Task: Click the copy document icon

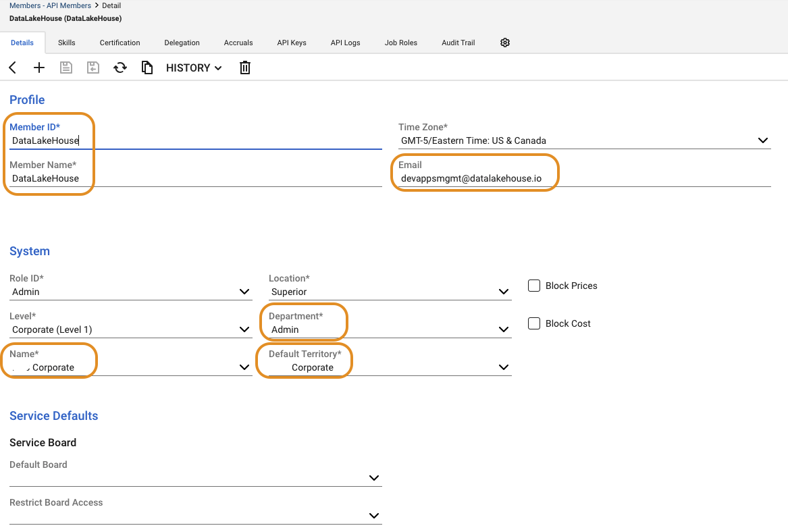Action: coord(147,68)
